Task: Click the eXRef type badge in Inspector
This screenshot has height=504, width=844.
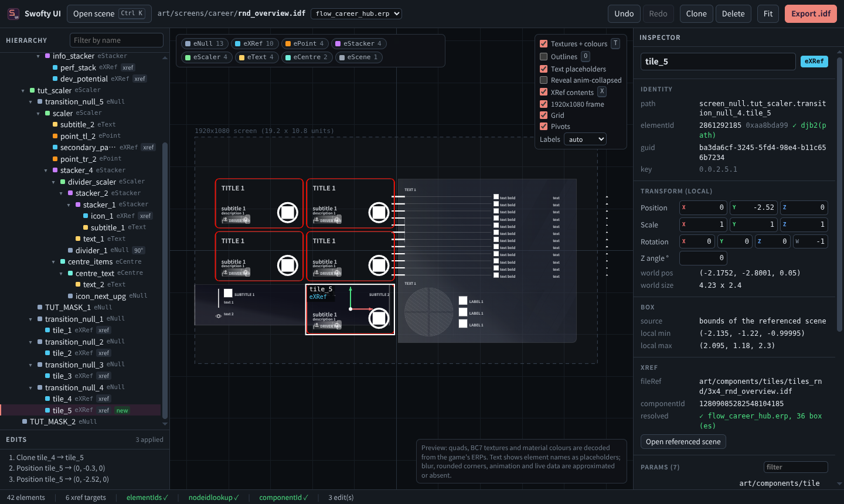Action: pyautogui.click(x=814, y=62)
